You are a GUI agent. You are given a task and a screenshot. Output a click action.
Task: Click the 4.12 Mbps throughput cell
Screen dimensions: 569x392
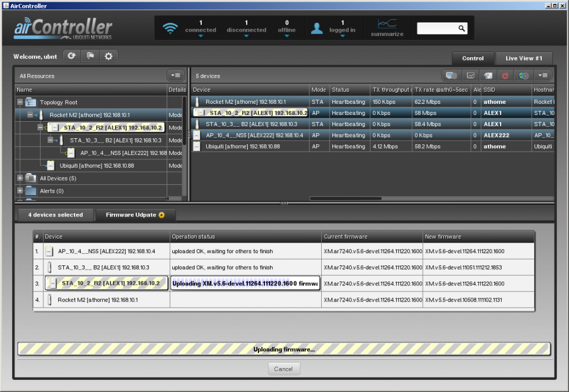click(391, 147)
